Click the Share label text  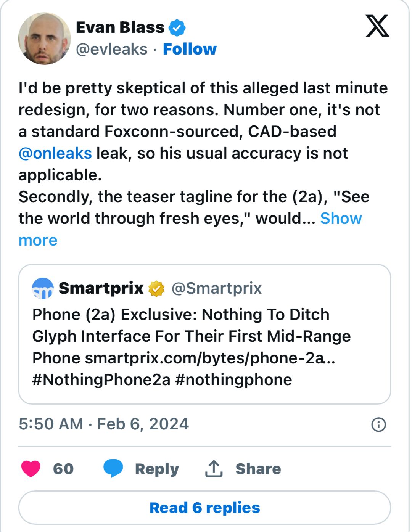pyautogui.click(x=258, y=469)
